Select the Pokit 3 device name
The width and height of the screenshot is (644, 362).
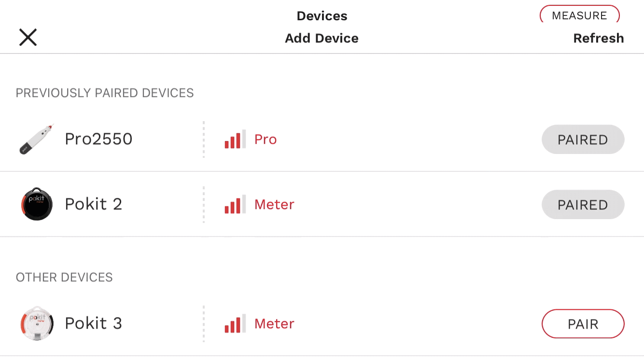pos(93,323)
